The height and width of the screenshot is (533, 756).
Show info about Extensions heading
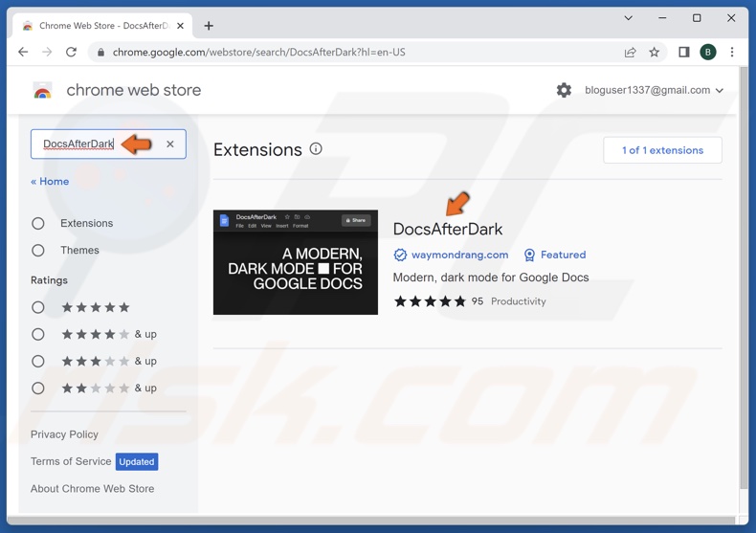[x=316, y=149]
